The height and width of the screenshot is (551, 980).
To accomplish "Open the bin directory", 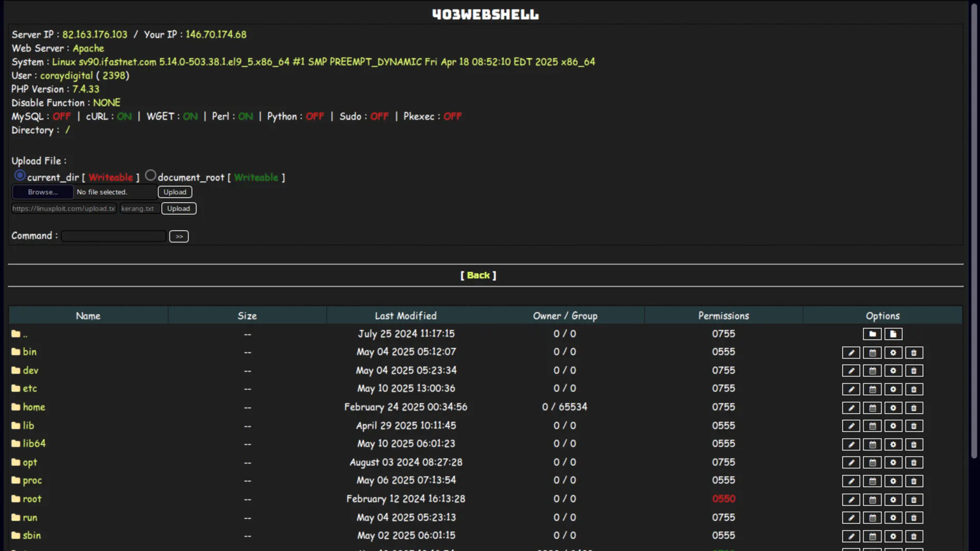I will [x=30, y=352].
